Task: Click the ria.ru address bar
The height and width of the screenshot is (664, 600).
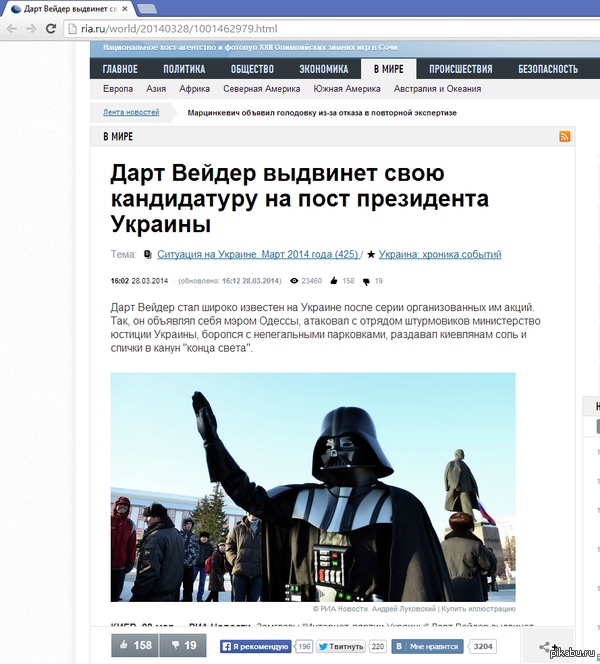Action: pos(332,29)
